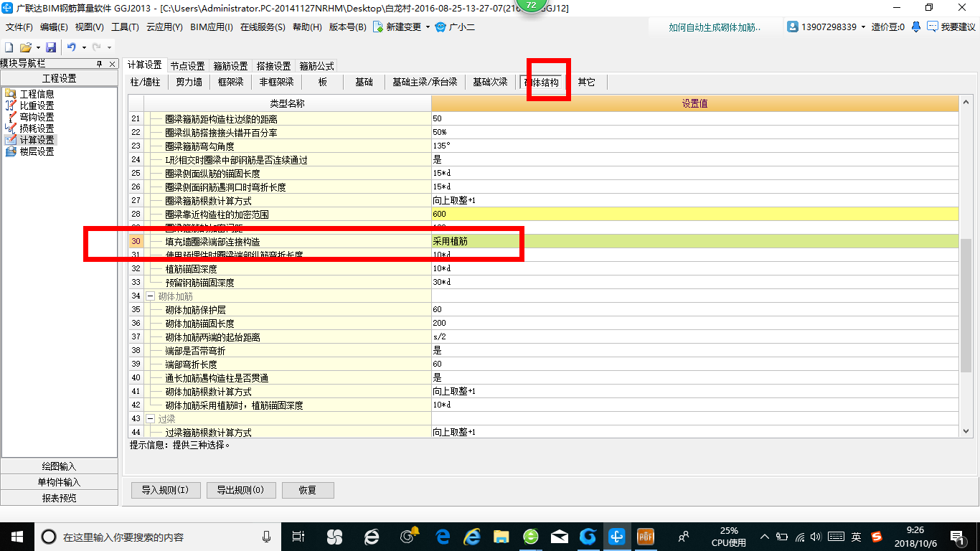The width and height of the screenshot is (980, 551).
Task: Open the 报表预览 section
Action: [x=60, y=498]
